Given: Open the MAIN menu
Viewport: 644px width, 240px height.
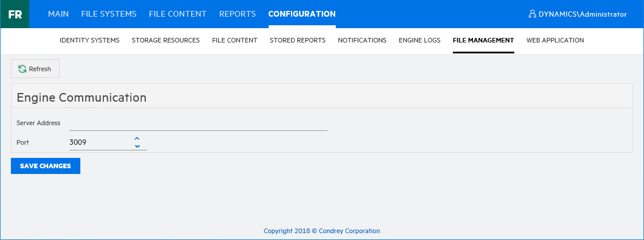Looking at the screenshot, I should tap(59, 14).
